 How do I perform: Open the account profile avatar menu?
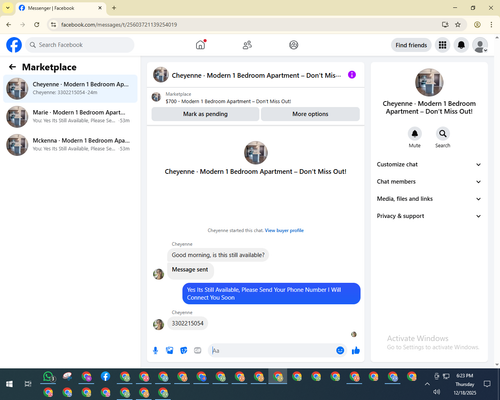(480, 45)
